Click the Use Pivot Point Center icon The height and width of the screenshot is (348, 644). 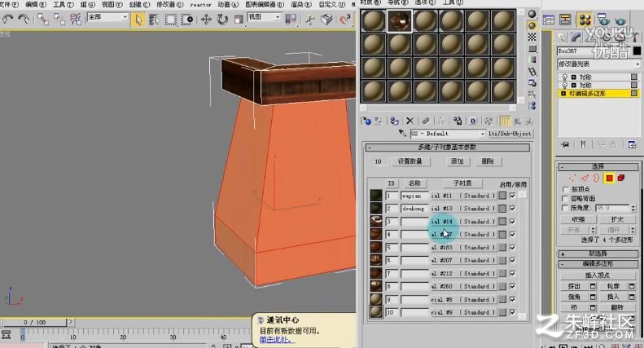tap(291, 20)
